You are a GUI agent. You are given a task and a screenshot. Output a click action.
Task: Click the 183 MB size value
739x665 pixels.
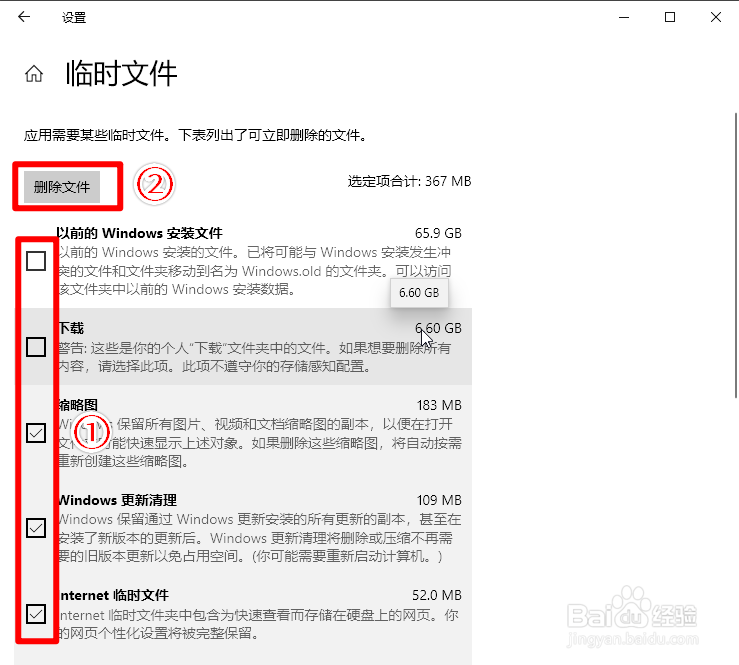click(439, 405)
